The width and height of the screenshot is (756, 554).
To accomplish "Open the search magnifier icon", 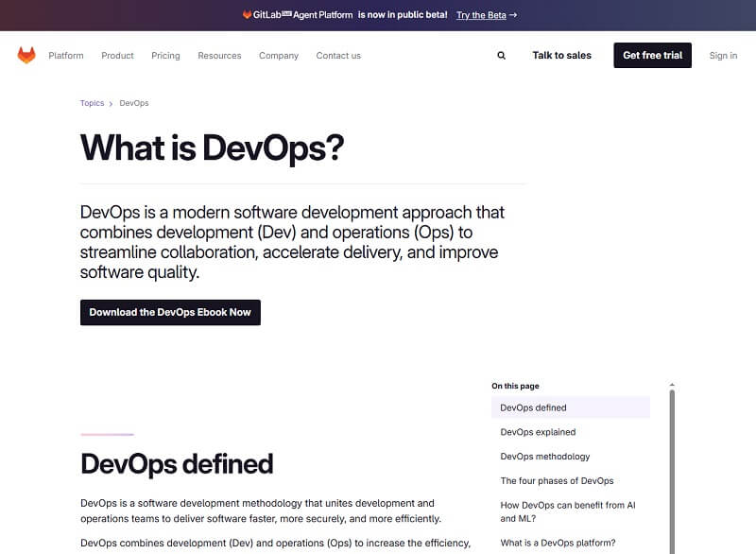I will point(502,56).
